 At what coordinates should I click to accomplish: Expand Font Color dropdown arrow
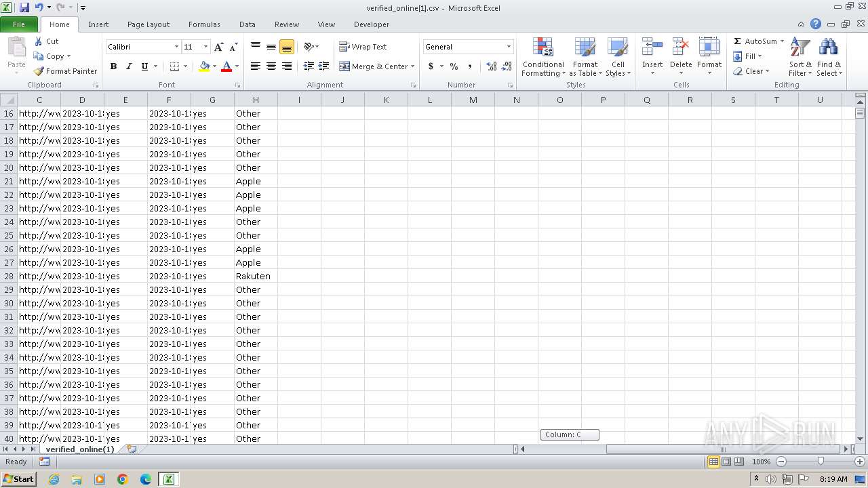[x=237, y=66]
